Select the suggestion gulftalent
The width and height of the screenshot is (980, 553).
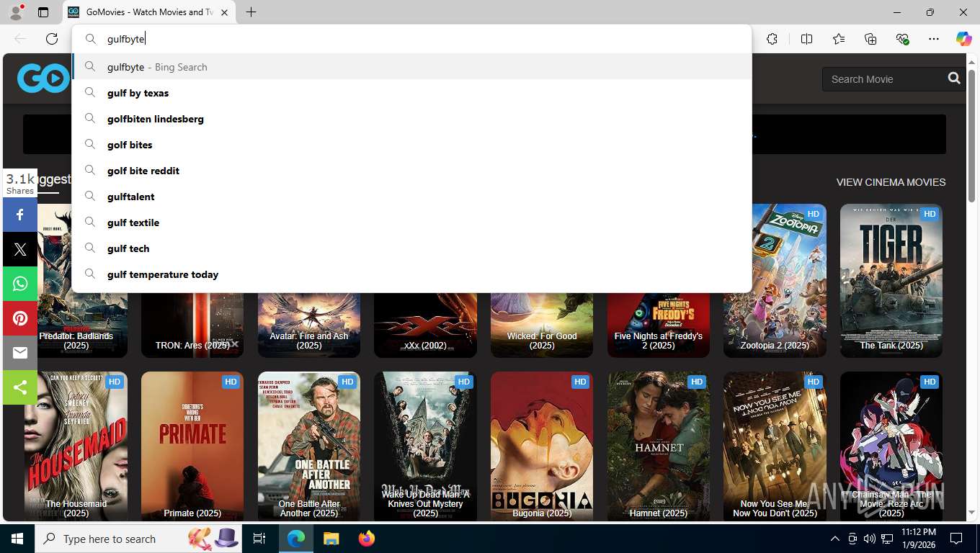(x=412, y=197)
